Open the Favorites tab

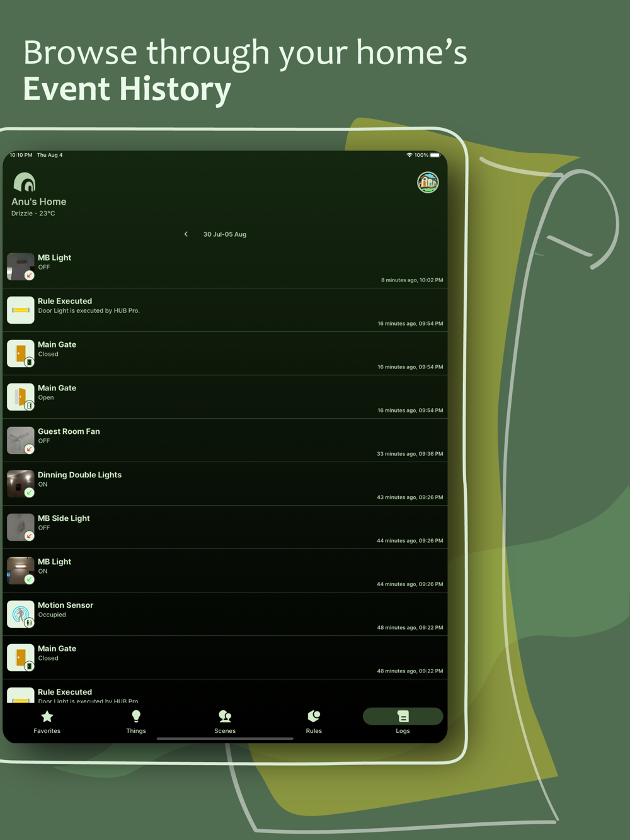pos(47,722)
